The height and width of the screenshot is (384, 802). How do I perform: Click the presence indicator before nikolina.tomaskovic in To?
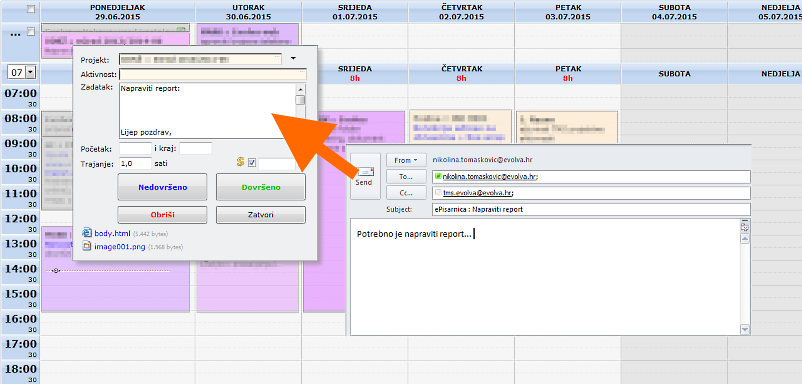438,176
